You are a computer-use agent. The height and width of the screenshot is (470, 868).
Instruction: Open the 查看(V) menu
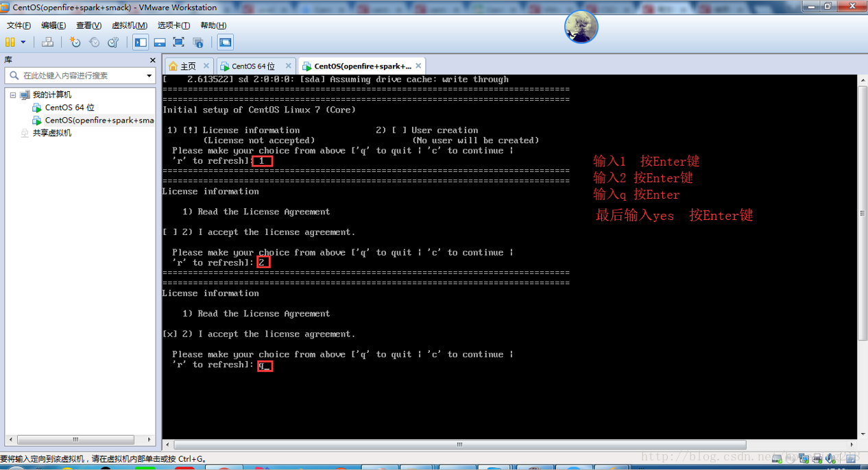88,25
